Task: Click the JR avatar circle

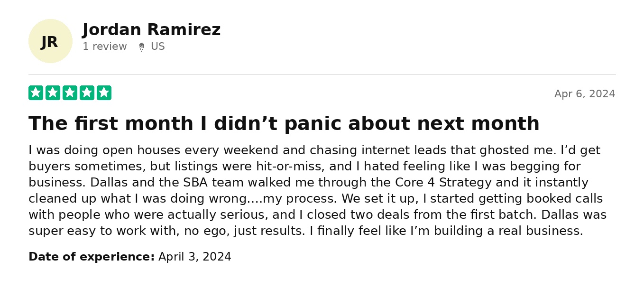Action: point(50,41)
